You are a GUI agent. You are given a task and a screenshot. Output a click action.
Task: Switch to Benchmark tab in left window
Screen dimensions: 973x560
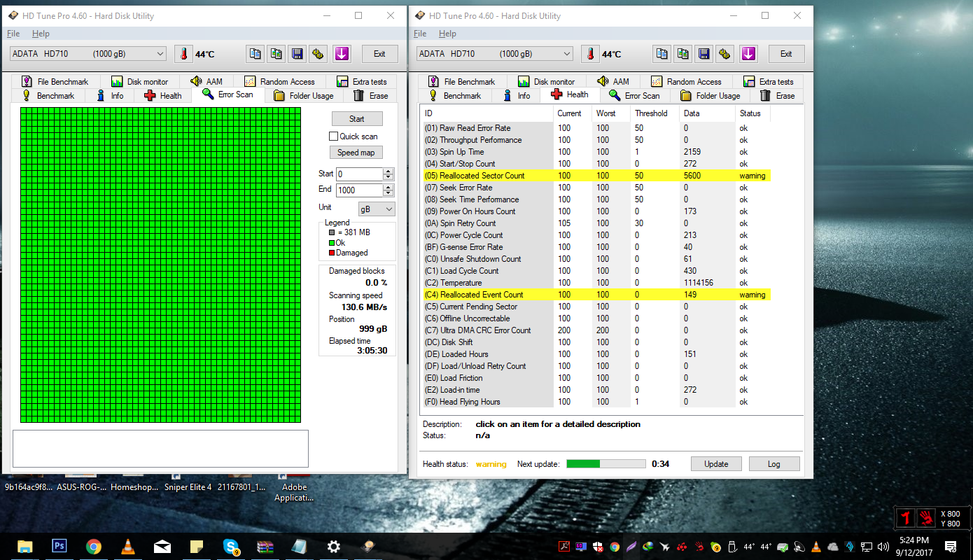(x=48, y=96)
